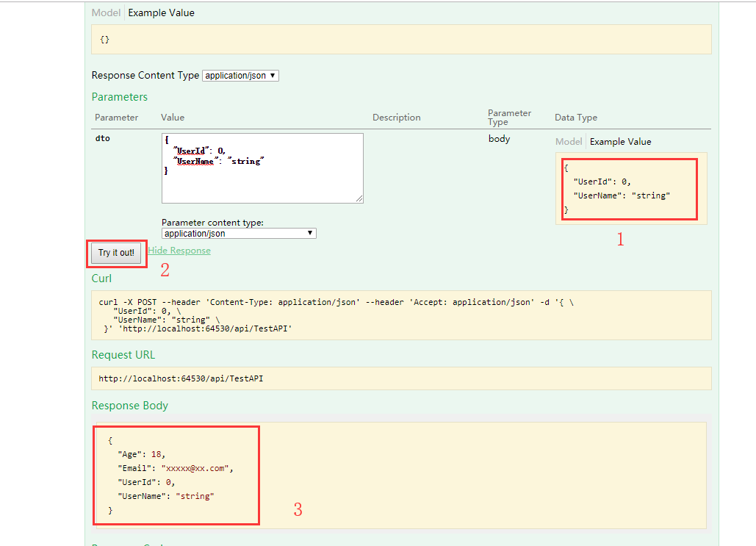Click the Request URL heading
The width and height of the screenshot is (756, 546).
(x=123, y=355)
